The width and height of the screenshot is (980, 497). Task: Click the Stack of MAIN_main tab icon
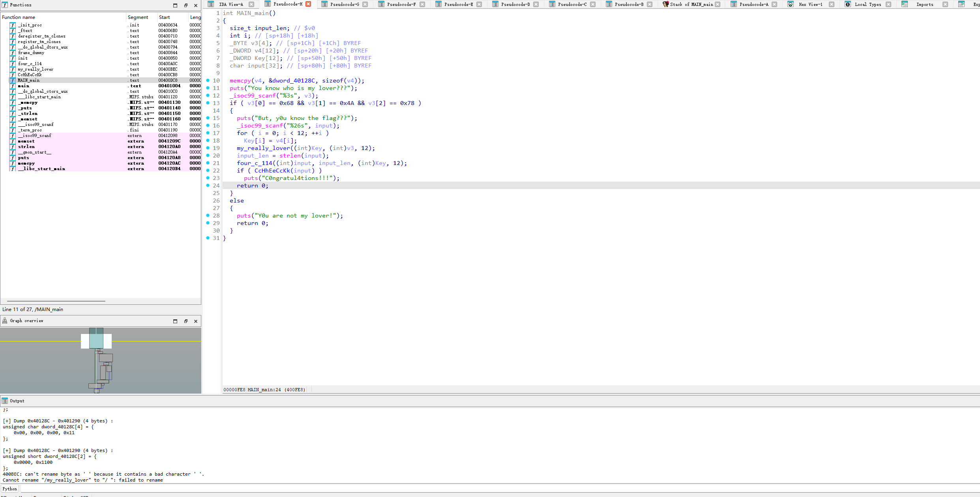click(x=665, y=4)
